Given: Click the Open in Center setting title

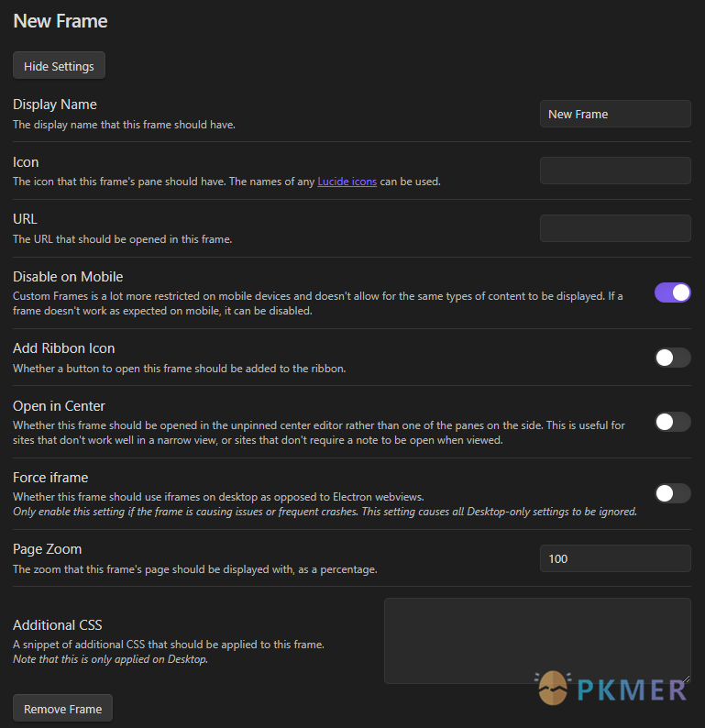Looking at the screenshot, I should point(59,406).
